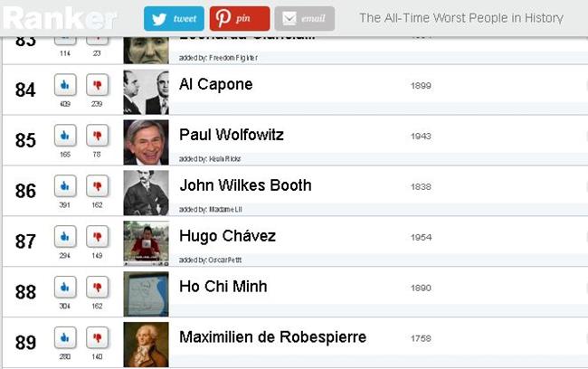Upvote Ho Chi Minh entry
588x369 pixels.
65,288
